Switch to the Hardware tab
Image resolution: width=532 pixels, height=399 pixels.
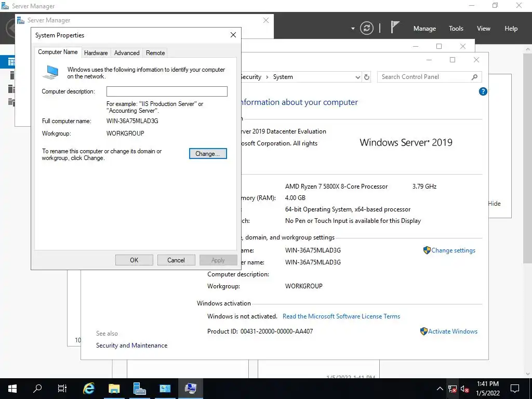click(96, 53)
